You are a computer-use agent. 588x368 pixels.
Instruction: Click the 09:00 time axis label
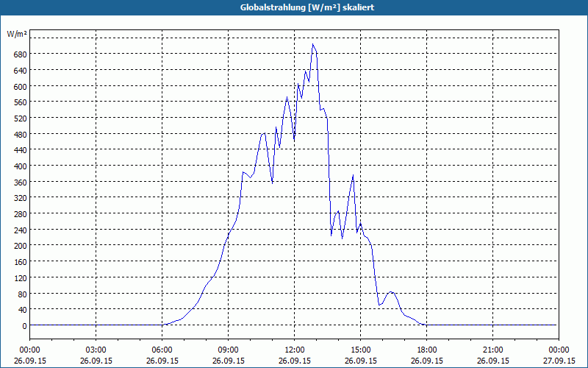[229, 350]
